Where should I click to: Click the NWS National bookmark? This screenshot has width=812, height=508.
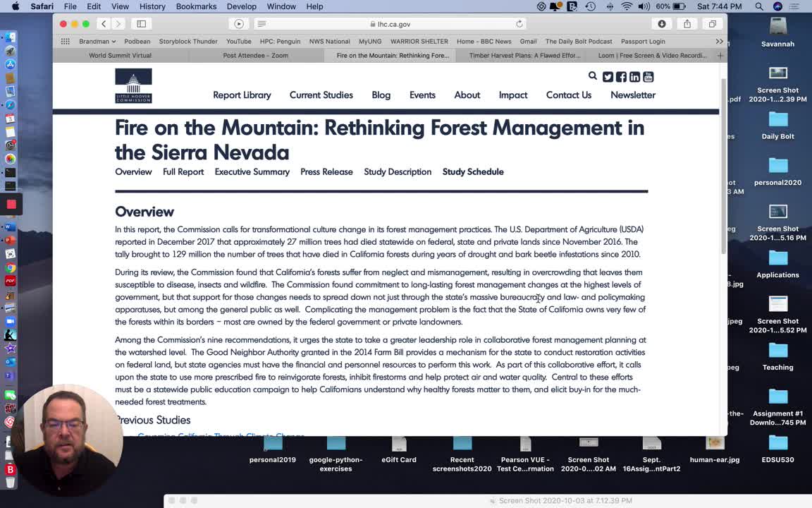pos(329,42)
